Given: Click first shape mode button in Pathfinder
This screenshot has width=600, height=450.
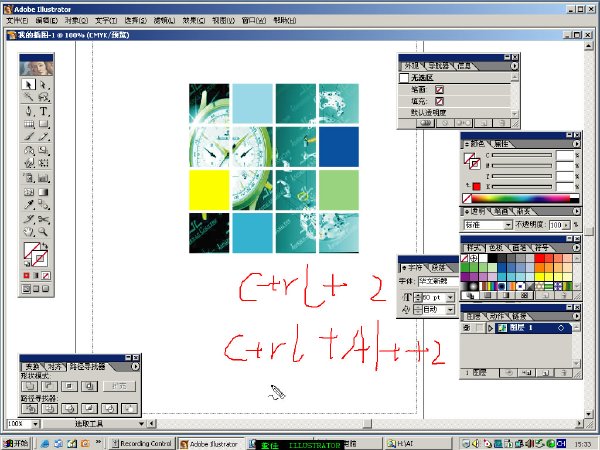Looking at the screenshot, I should click(x=30, y=386).
